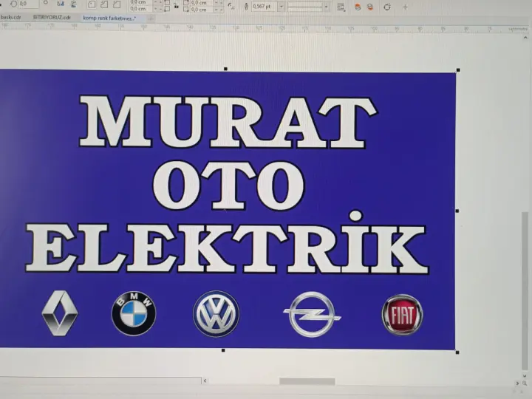
Task: Open the wrap text options
Action: [x=341, y=7]
